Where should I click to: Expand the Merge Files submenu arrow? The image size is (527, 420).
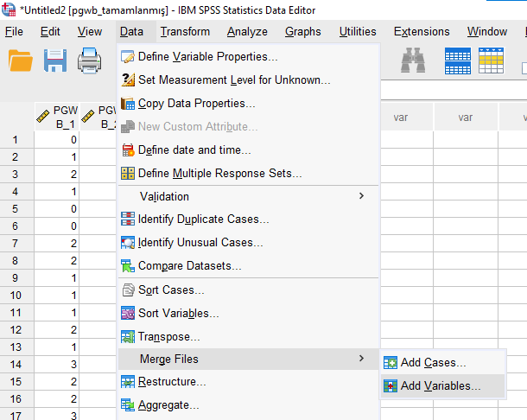[x=361, y=359]
